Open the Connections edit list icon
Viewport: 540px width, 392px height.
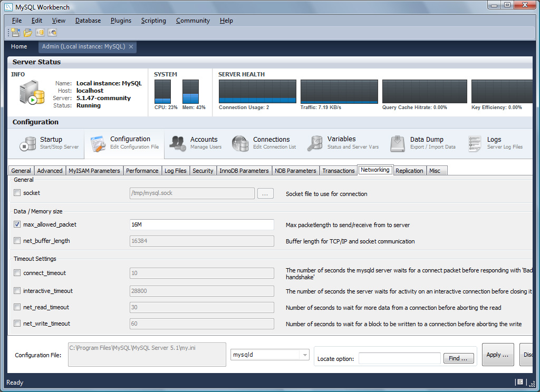pyautogui.click(x=240, y=143)
